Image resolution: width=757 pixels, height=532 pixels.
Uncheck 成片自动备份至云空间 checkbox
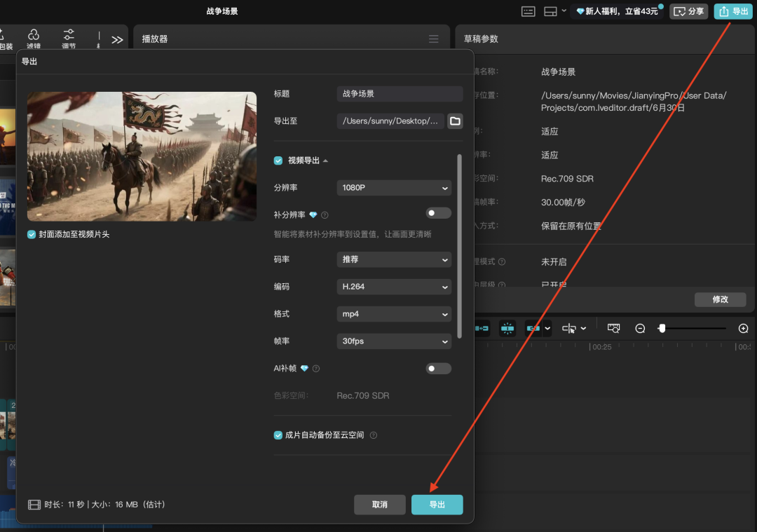pyautogui.click(x=278, y=435)
